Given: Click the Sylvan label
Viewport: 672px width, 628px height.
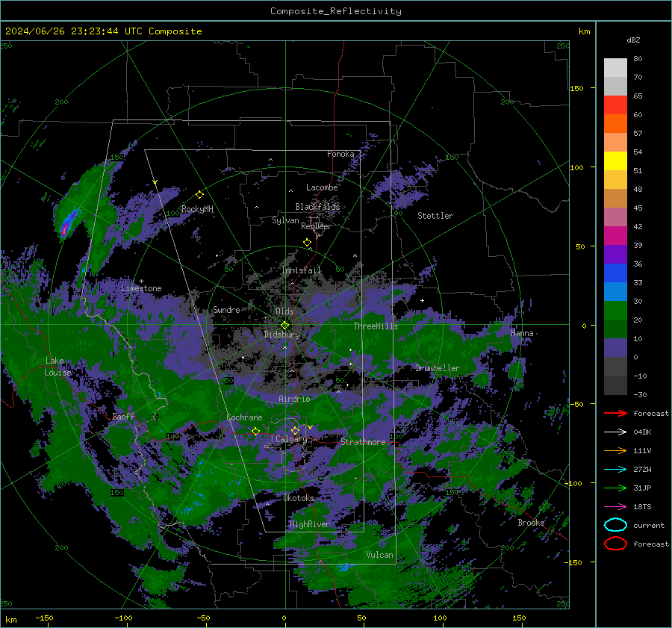Looking at the screenshot, I should (x=285, y=220).
